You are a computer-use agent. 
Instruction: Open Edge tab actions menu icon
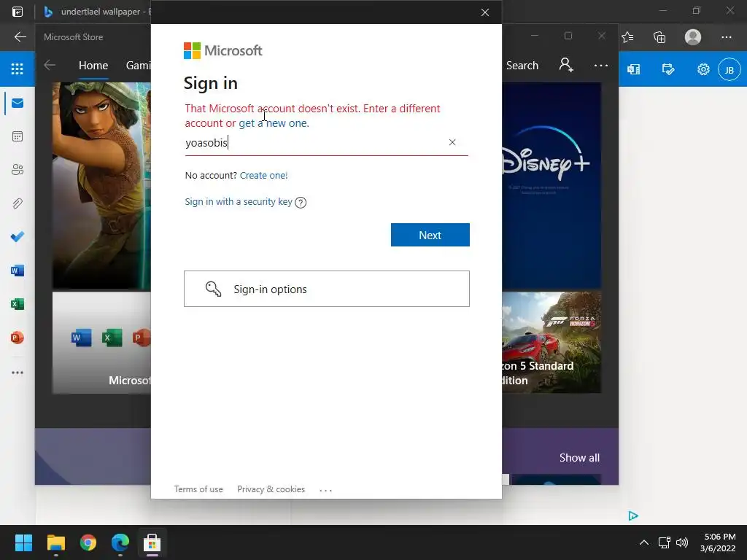[x=18, y=12]
